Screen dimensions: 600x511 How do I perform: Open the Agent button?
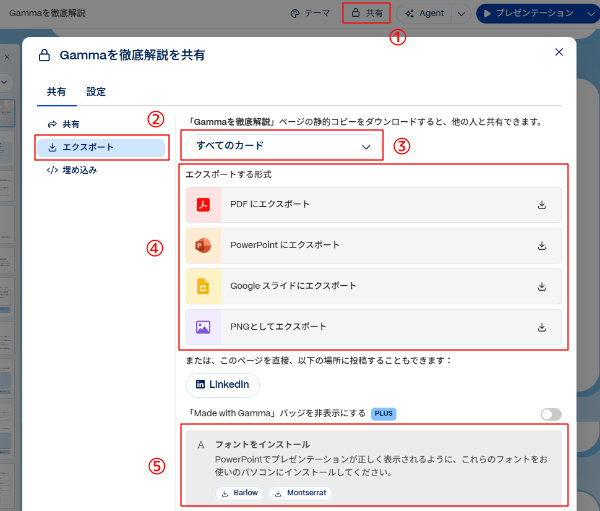(x=425, y=13)
